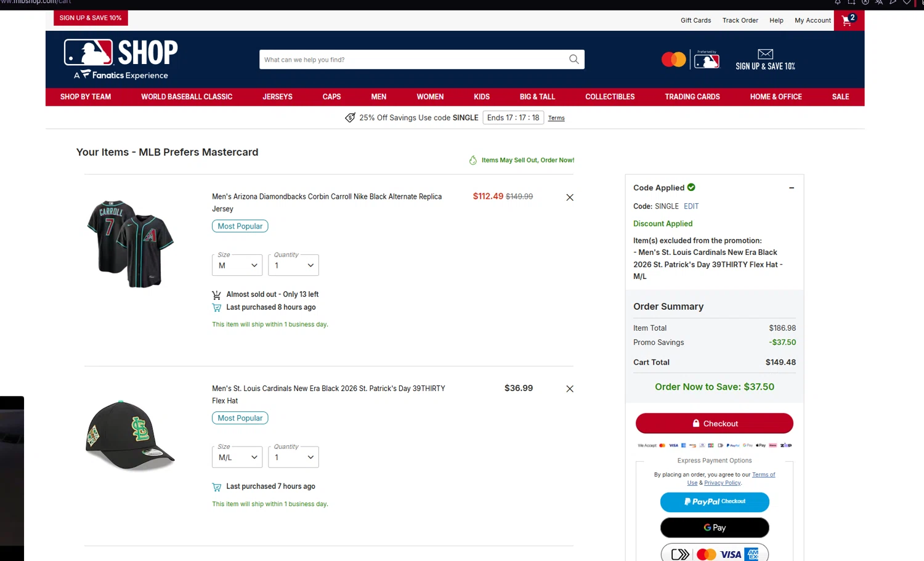Open HOME & OFFICE menu
Viewport: 924px width, 561px height.
pos(776,97)
